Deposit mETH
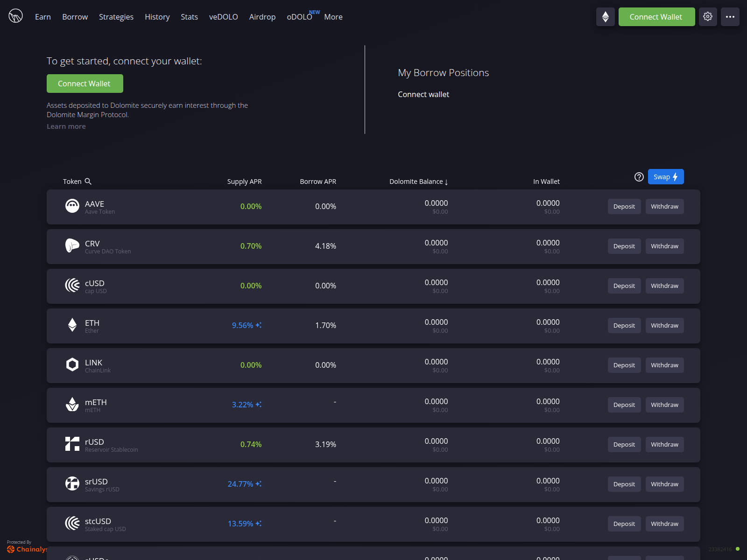Screen dimensions: 747x560 click(x=624, y=405)
